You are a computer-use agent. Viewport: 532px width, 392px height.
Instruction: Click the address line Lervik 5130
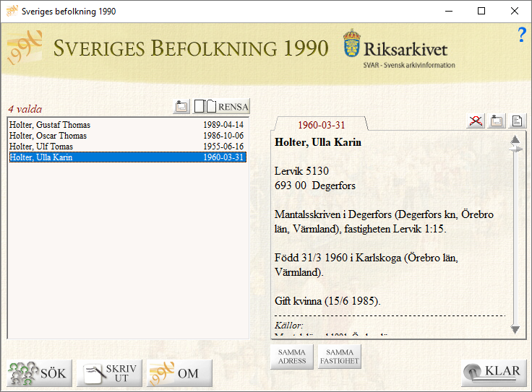click(301, 171)
